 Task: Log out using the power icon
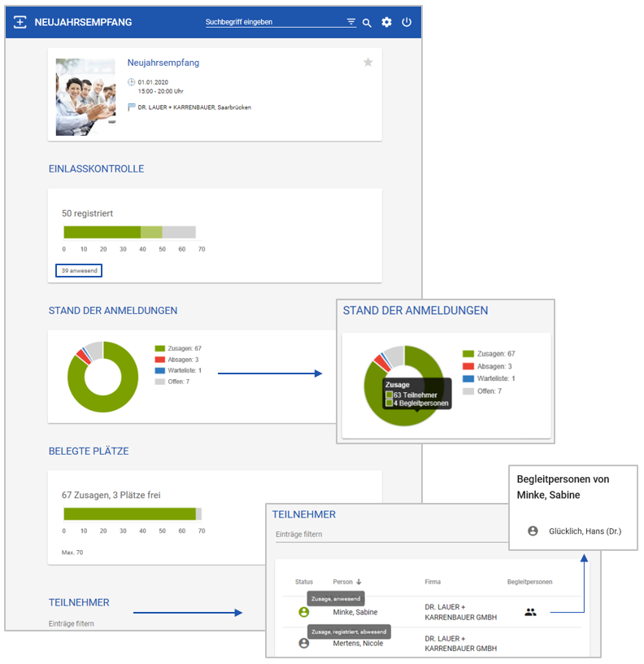coord(407,22)
